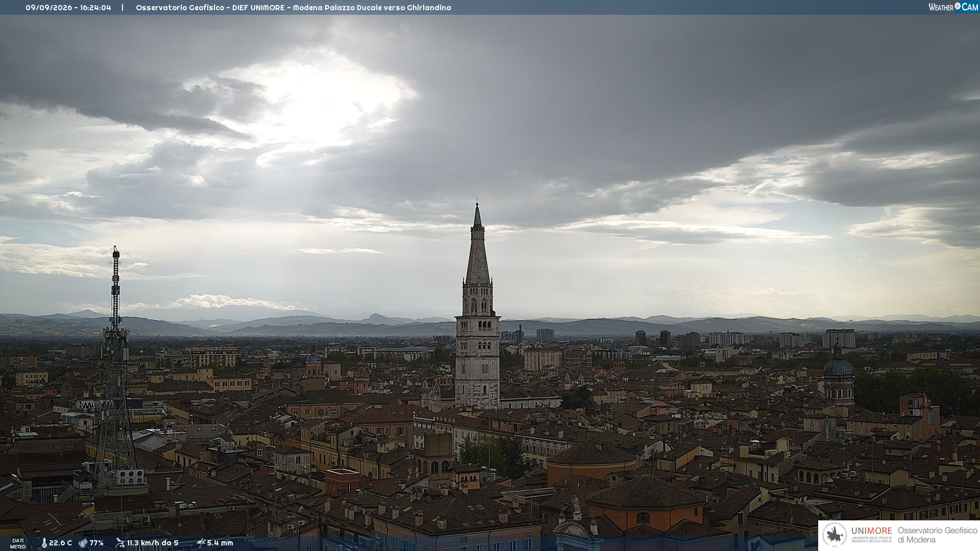Screen dimensions: 980x551
Task: Click the blue church dome
Action: pyautogui.click(x=838, y=366)
